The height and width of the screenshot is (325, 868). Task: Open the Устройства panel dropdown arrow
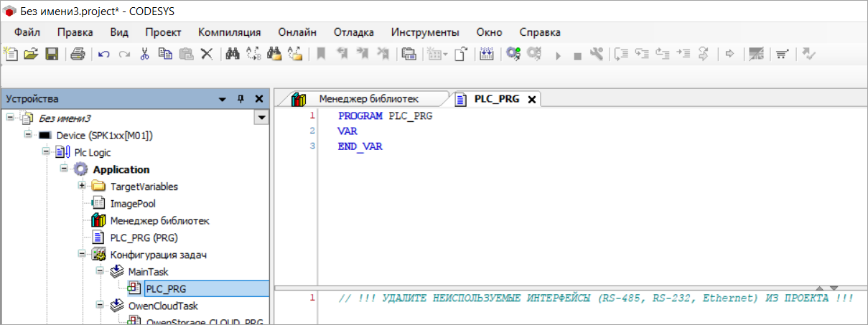[223, 99]
